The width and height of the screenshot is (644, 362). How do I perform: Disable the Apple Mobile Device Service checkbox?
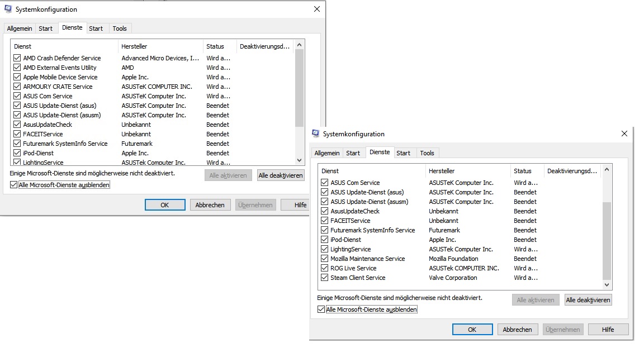tap(17, 77)
